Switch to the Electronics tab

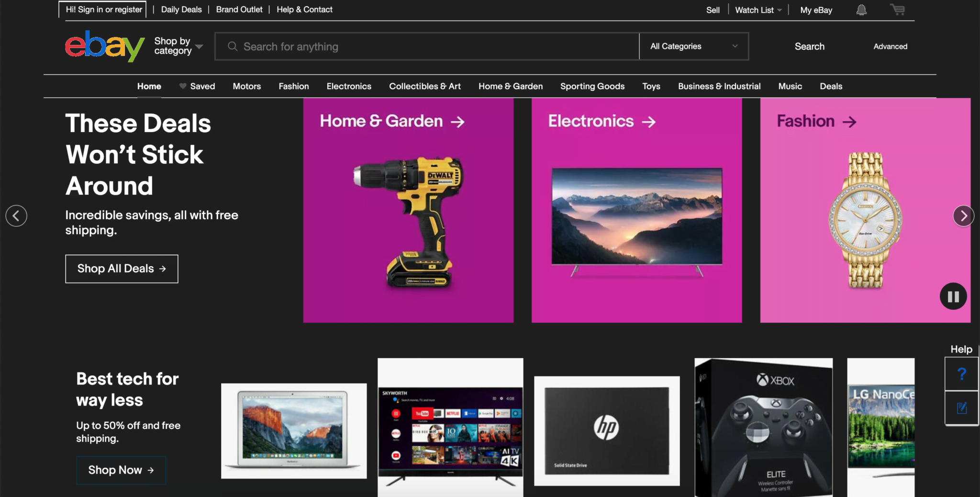click(x=349, y=86)
